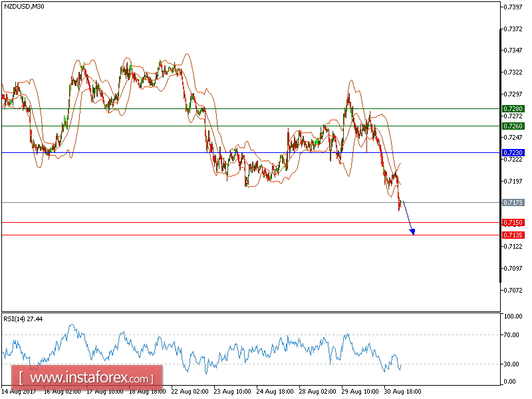
Task: Click the 14 Aug 2017 axis label
Action: (x=20, y=392)
